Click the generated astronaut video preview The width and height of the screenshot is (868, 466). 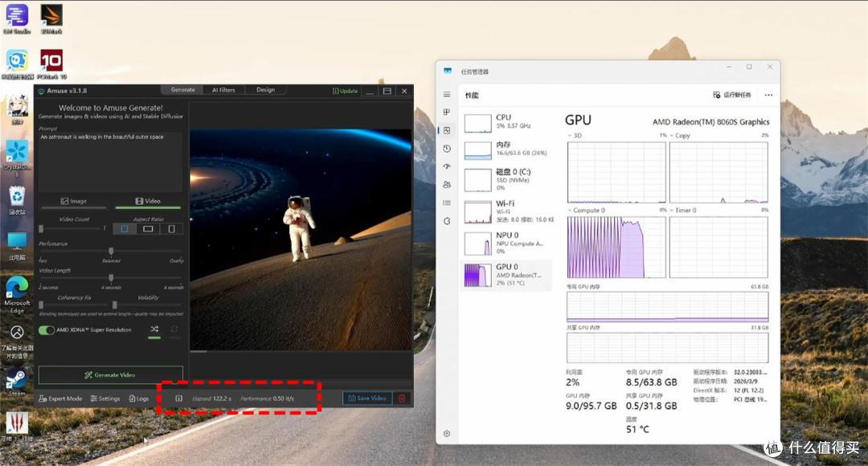pyautogui.click(x=301, y=239)
